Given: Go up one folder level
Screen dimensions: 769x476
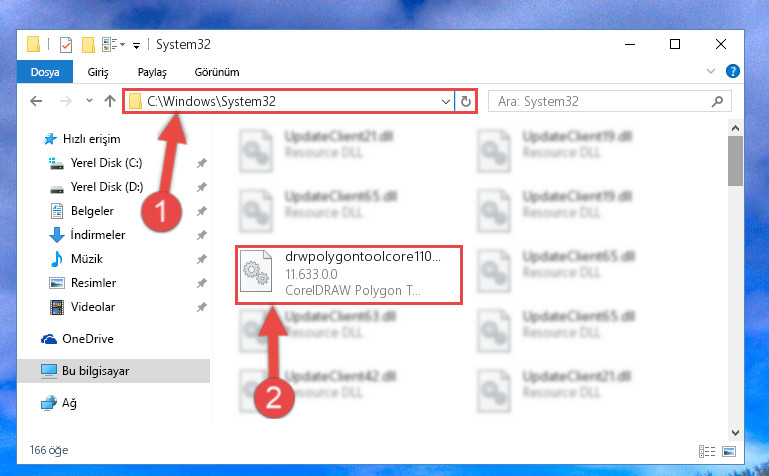Looking at the screenshot, I should (110, 101).
